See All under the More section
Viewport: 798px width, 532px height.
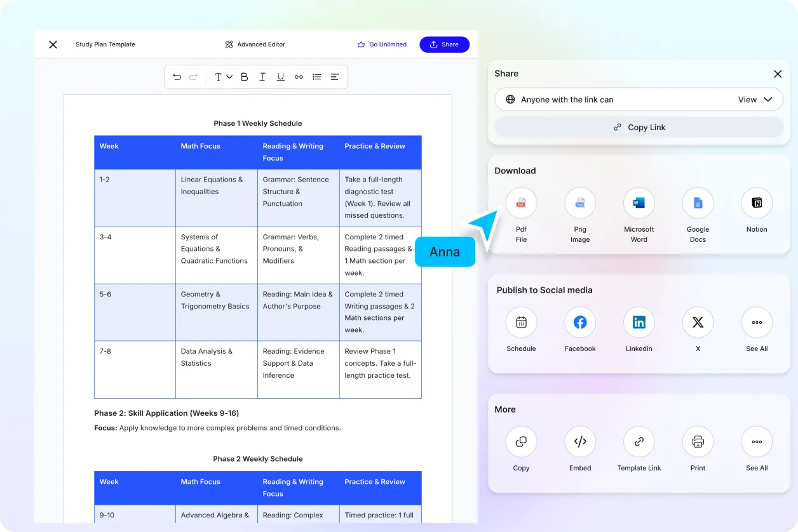[x=757, y=442]
